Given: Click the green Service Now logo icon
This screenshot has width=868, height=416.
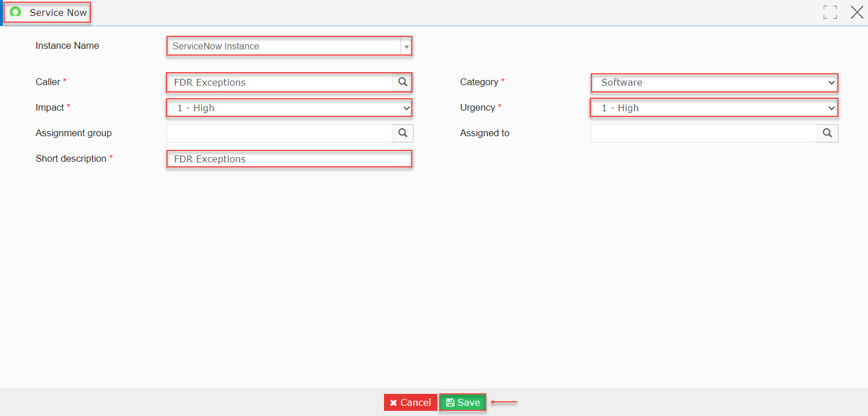Looking at the screenshot, I should tap(15, 12).
